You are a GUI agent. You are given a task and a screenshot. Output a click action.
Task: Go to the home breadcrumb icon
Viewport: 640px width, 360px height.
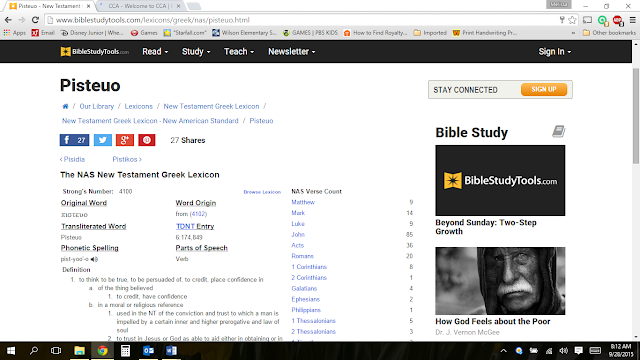65,106
